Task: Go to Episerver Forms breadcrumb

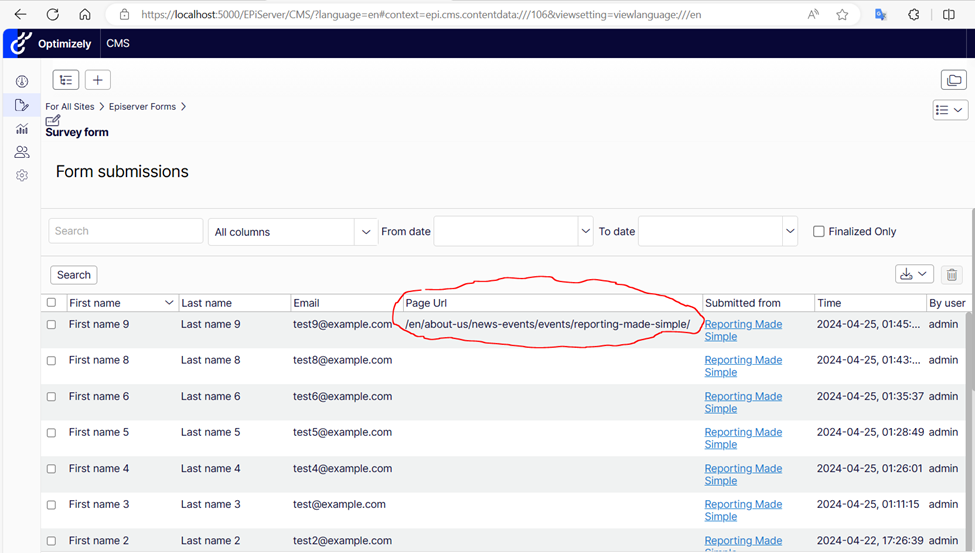Action: (142, 107)
